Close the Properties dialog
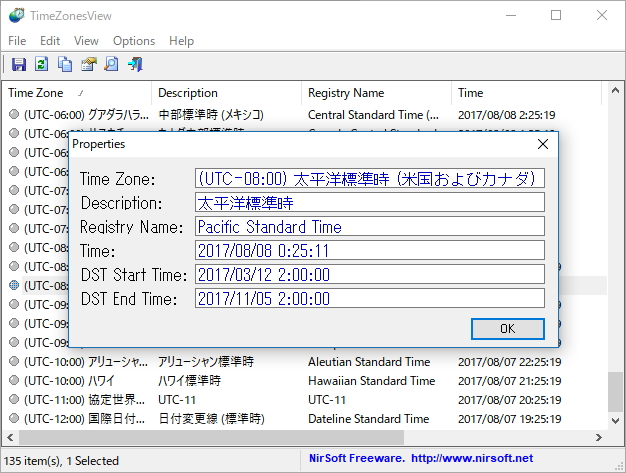 (543, 144)
